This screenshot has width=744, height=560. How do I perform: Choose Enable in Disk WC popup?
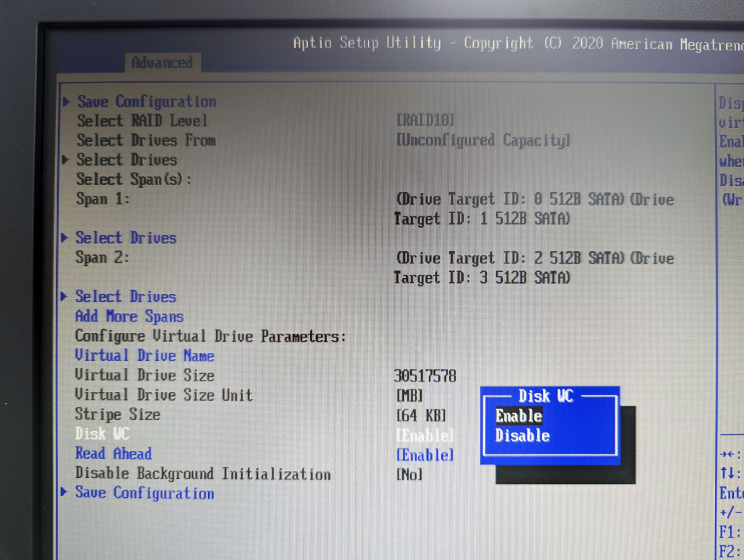(x=518, y=415)
